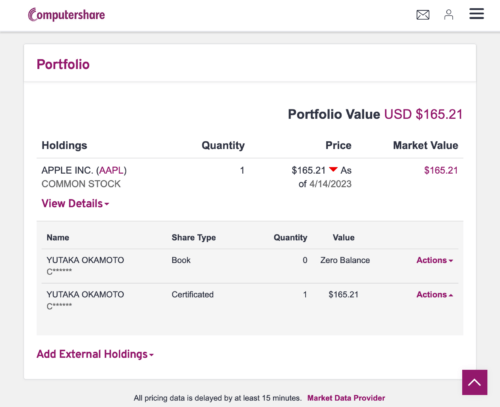This screenshot has width=500, height=407.
Task: Open the AAPL ticker link
Action: (x=111, y=170)
